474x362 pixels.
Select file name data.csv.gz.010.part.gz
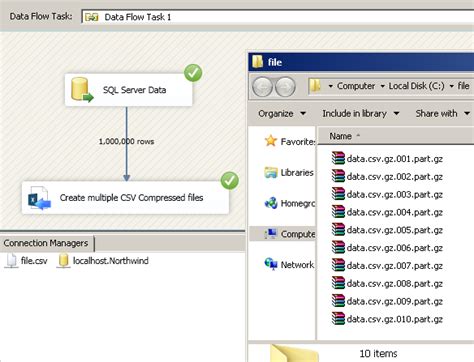pyautogui.click(x=395, y=319)
